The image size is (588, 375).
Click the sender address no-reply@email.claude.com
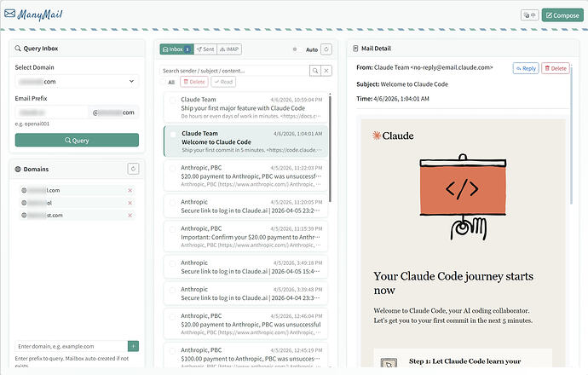452,67
